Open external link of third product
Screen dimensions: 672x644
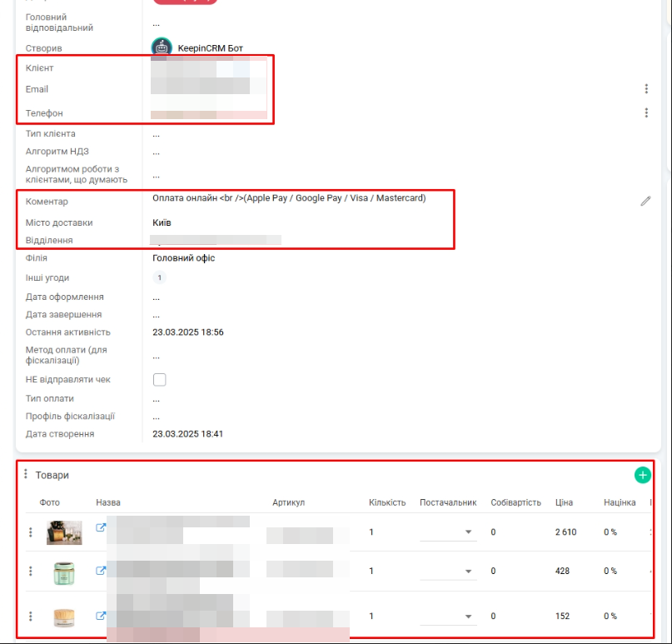click(x=102, y=617)
